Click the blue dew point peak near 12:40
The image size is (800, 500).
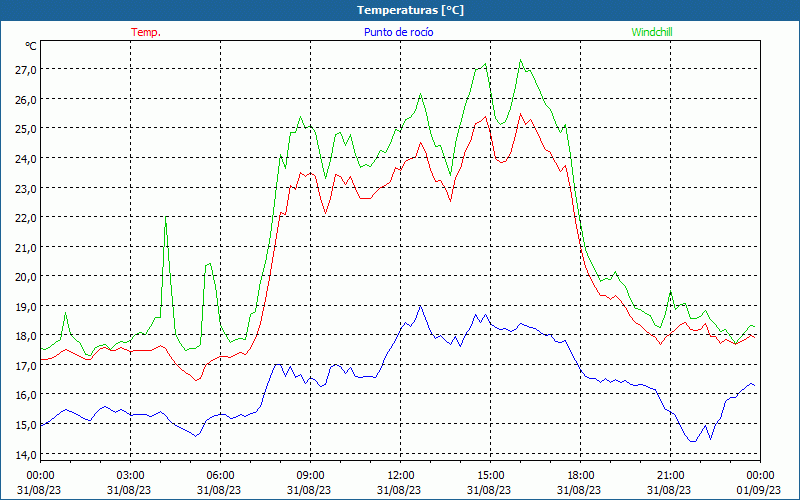click(x=420, y=306)
